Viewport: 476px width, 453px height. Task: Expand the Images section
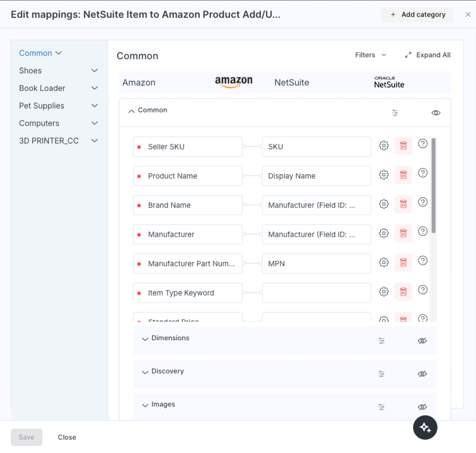coord(145,405)
